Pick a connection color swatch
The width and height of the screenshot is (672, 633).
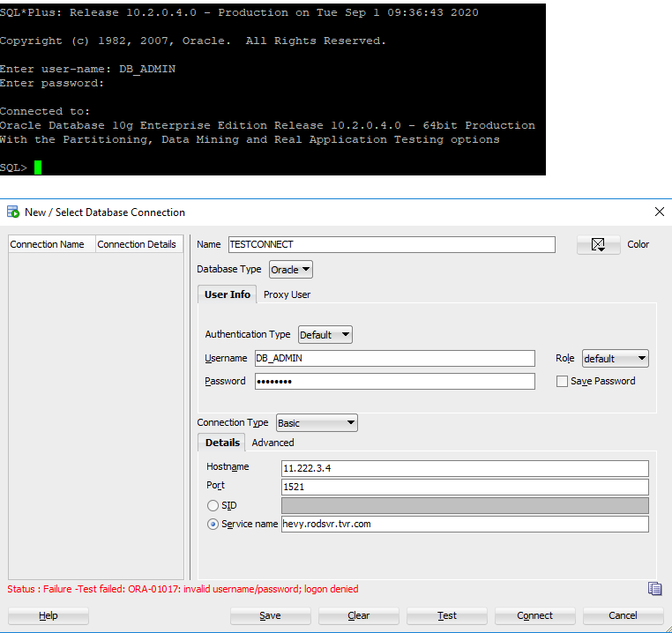(599, 245)
